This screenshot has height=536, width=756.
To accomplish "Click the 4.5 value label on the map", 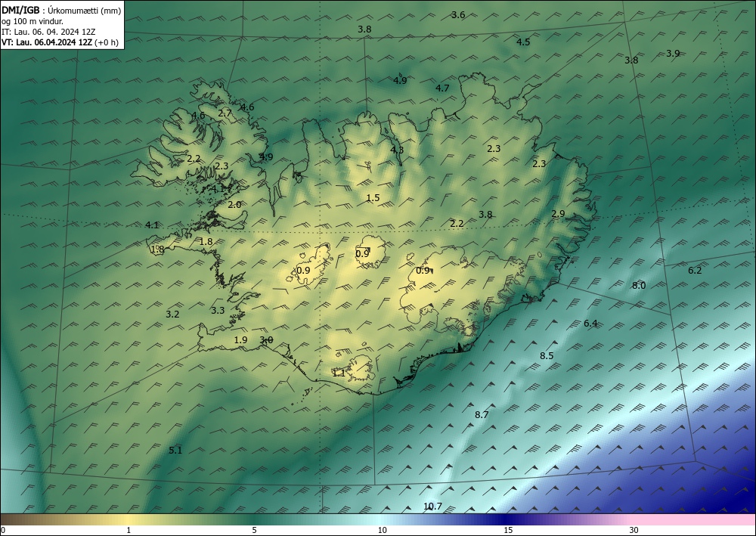I will coord(523,42).
